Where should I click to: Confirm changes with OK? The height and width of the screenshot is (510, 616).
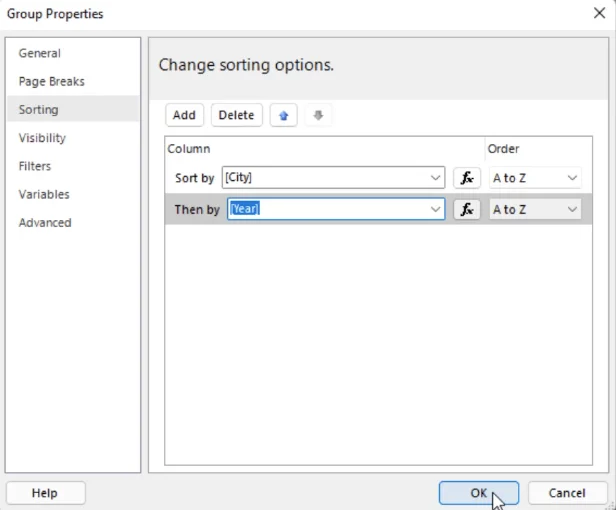[478, 493]
